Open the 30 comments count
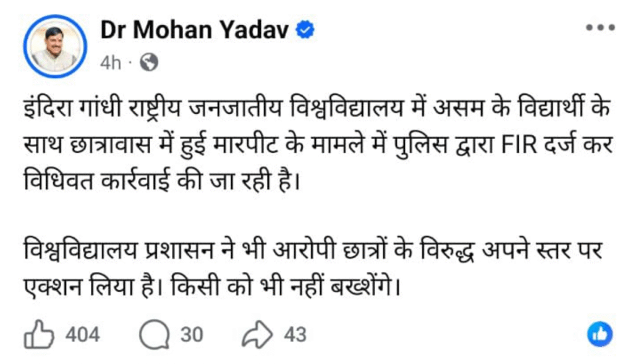Screen dimensions: 633x364 click(x=192, y=335)
